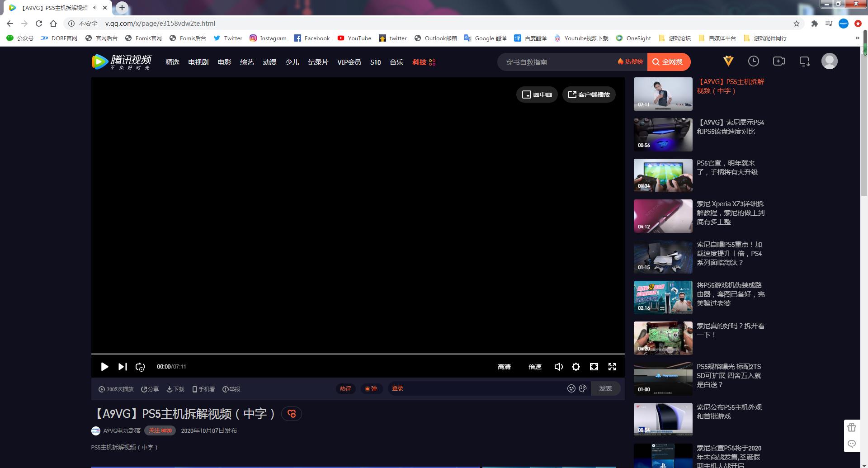
Task: Click the VIP membership icon
Action: pyautogui.click(x=728, y=61)
